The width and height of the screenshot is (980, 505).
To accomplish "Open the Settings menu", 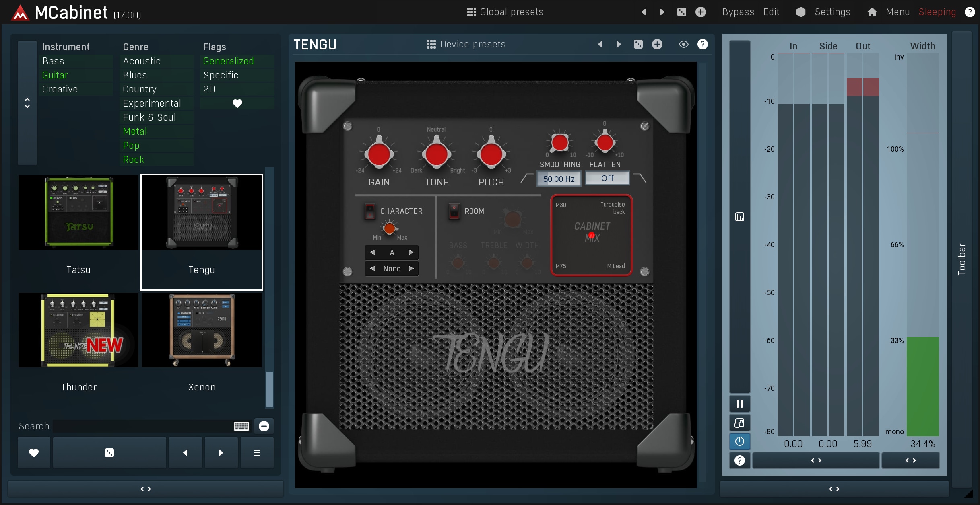I will [832, 12].
